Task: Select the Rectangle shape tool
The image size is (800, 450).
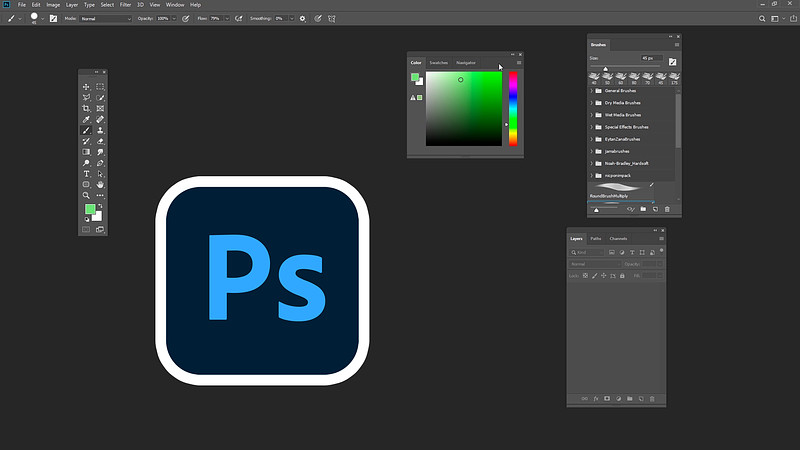Action: [x=86, y=185]
